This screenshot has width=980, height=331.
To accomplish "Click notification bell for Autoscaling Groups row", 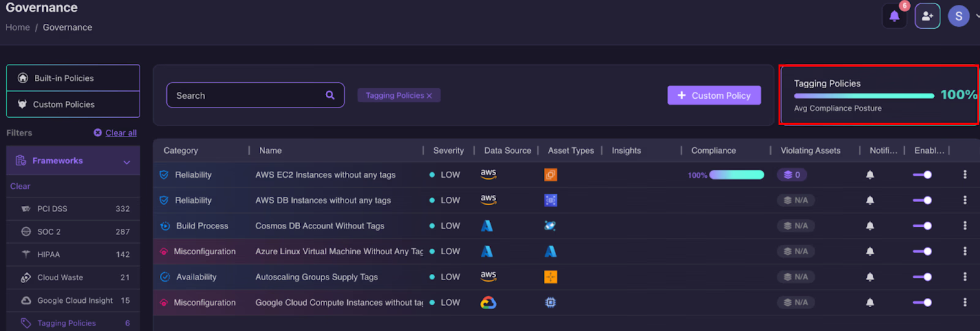I will click(x=870, y=277).
